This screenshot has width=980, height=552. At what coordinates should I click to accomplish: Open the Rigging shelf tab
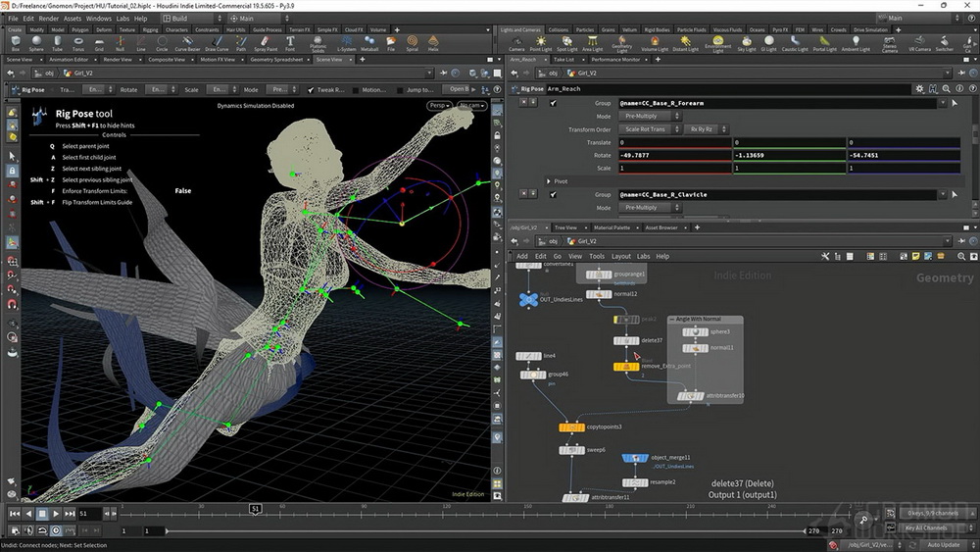pyautogui.click(x=150, y=29)
